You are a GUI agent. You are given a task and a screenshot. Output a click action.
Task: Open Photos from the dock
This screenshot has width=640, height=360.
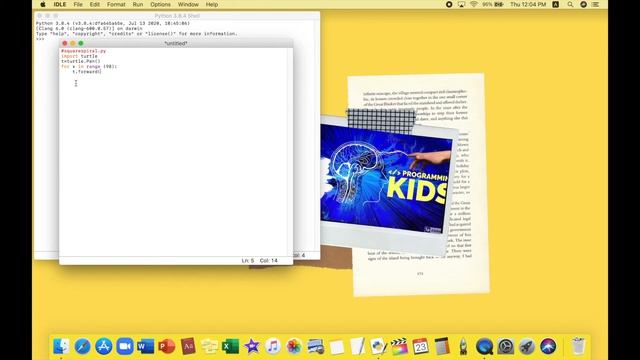click(294, 347)
